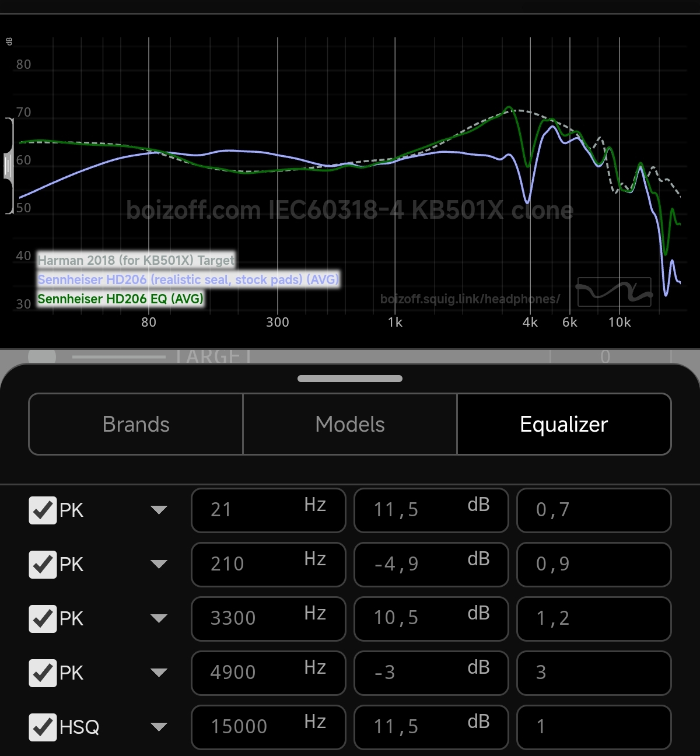Toggle the 3300 Hz filter checkbox
The width and height of the screenshot is (700, 756).
[43, 619]
